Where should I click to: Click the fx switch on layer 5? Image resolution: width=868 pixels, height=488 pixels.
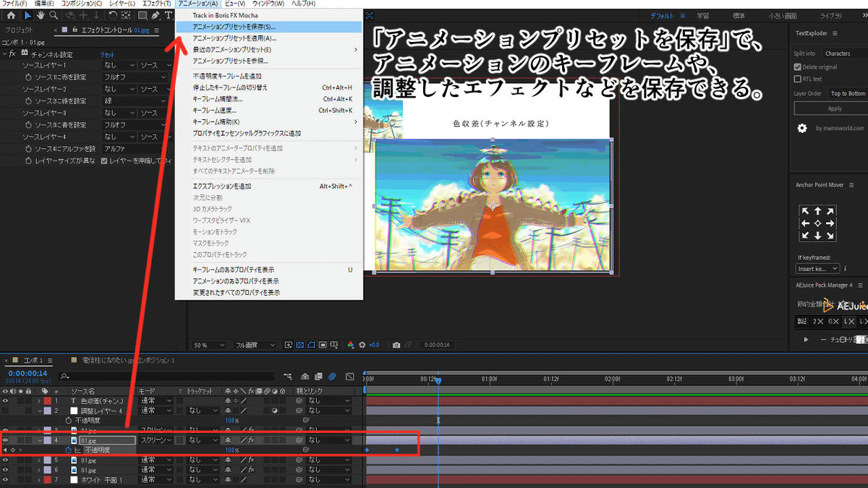click(x=252, y=460)
